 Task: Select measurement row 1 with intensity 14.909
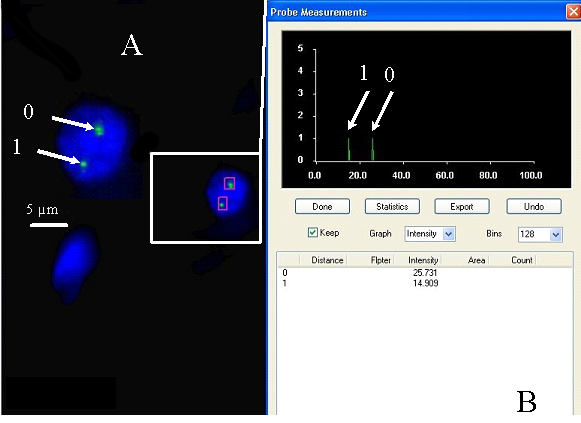coord(425,283)
